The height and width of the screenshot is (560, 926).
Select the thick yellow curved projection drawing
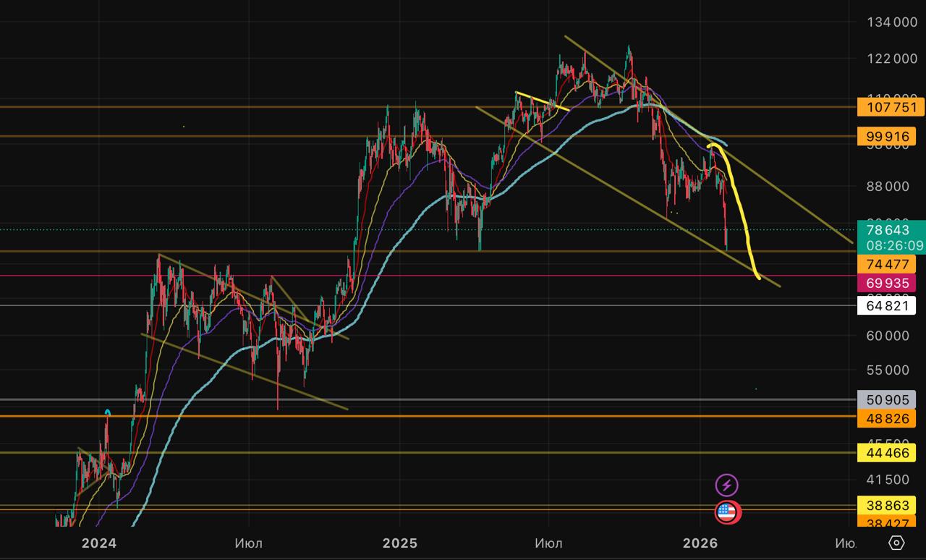tap(742, 210)
